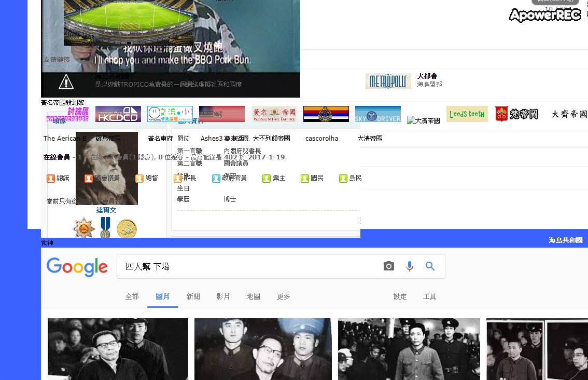Click the 在線會員 heading
Screen dimensions: 588x380
57,157
